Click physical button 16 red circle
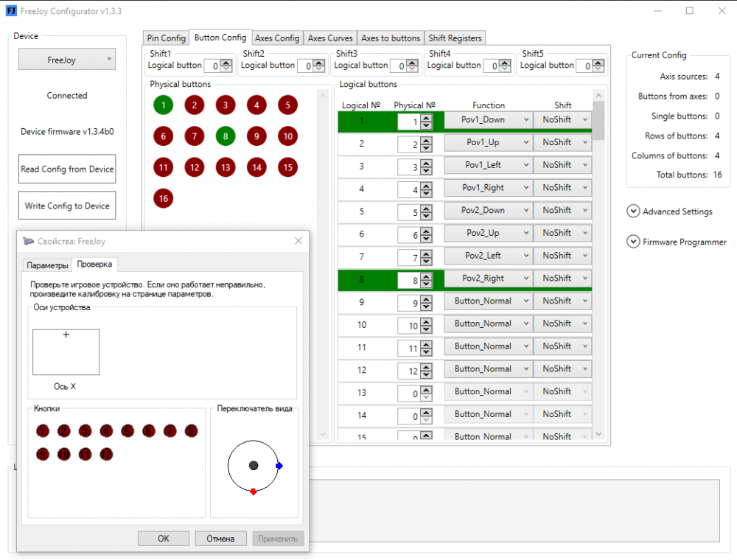This screenshot has width=737, height=560. point(163,198)
